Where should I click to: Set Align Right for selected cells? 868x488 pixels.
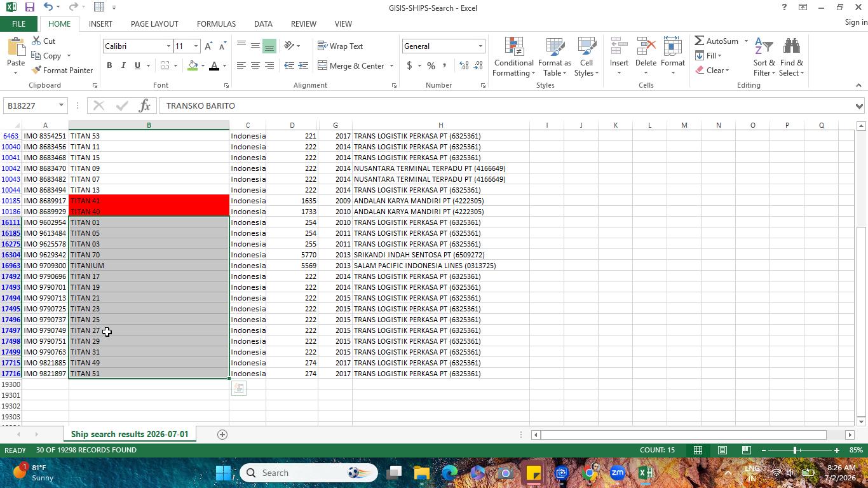pyautogui.click(x=269, y=66)
